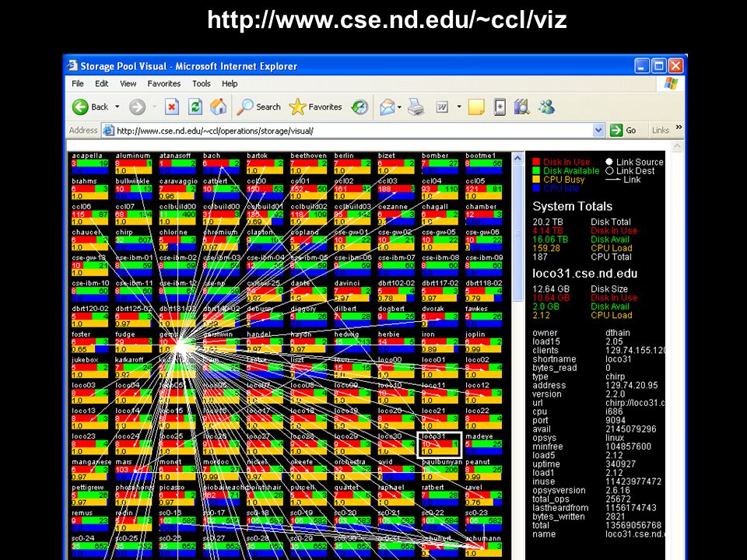Select the chaucer node
Image resolution: width=747 pixels, height=560 pixels.
(89, 240)
